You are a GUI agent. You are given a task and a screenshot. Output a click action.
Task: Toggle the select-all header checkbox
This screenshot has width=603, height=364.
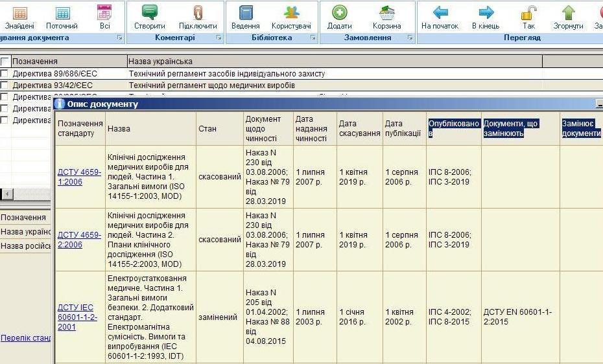click(x=5, y=62)
